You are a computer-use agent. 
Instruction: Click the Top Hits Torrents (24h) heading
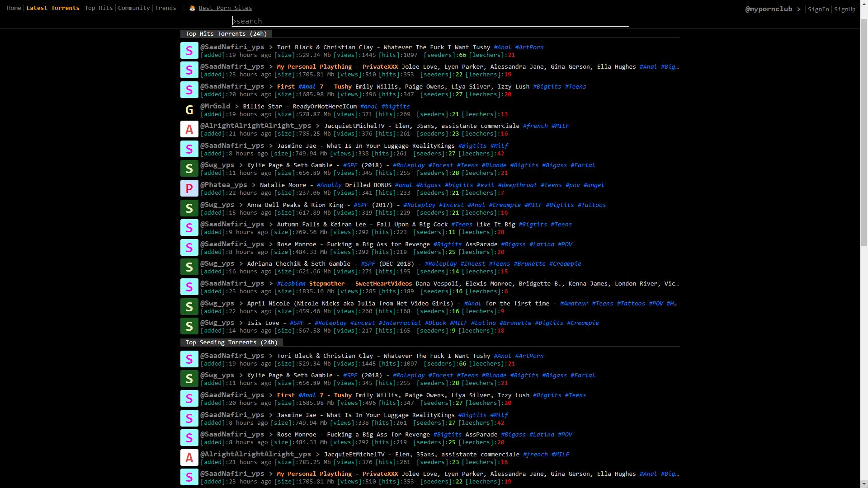coord(226,34)
